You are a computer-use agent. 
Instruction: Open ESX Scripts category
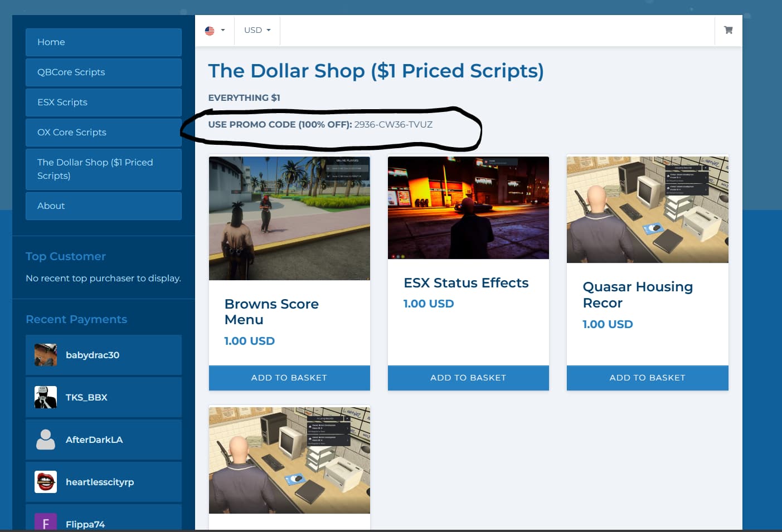(104, 103)
